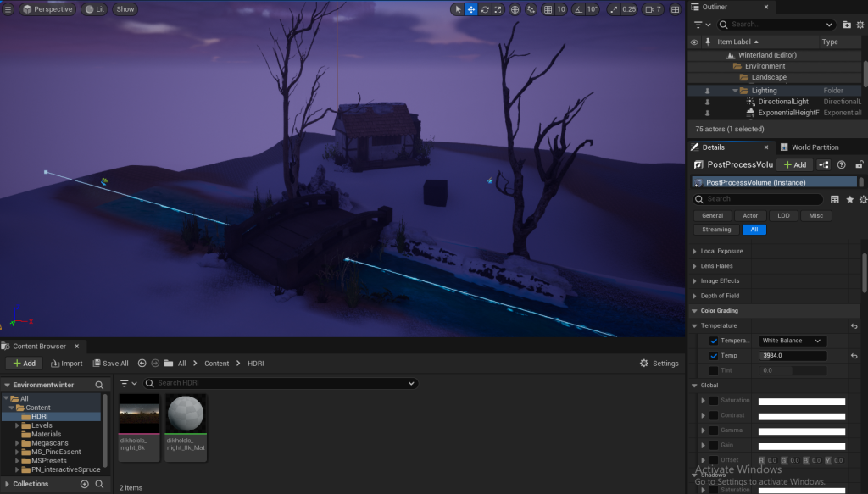Show only favorites with star icon
The height and width of the screenshot is (494, 868).
coord(849,199)
